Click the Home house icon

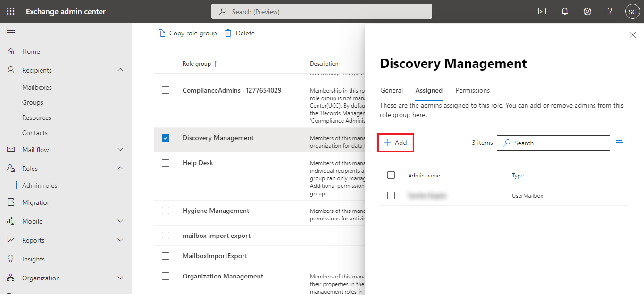coord(11,51)
